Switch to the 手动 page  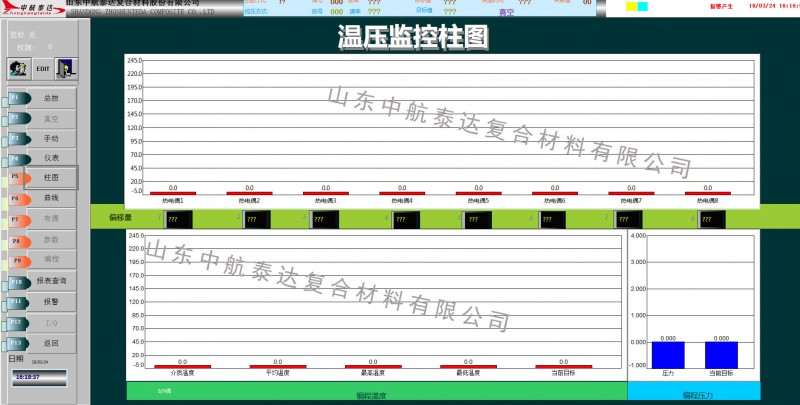point(51,138)
